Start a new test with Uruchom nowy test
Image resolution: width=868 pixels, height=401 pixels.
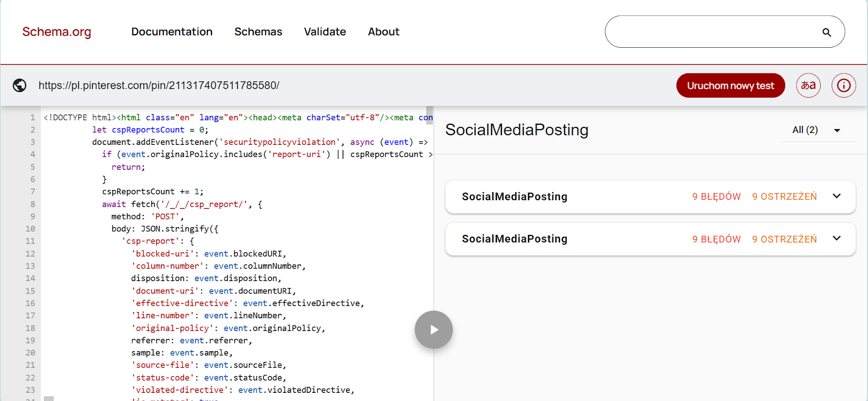pyautogui.click(x=730, y=85)
